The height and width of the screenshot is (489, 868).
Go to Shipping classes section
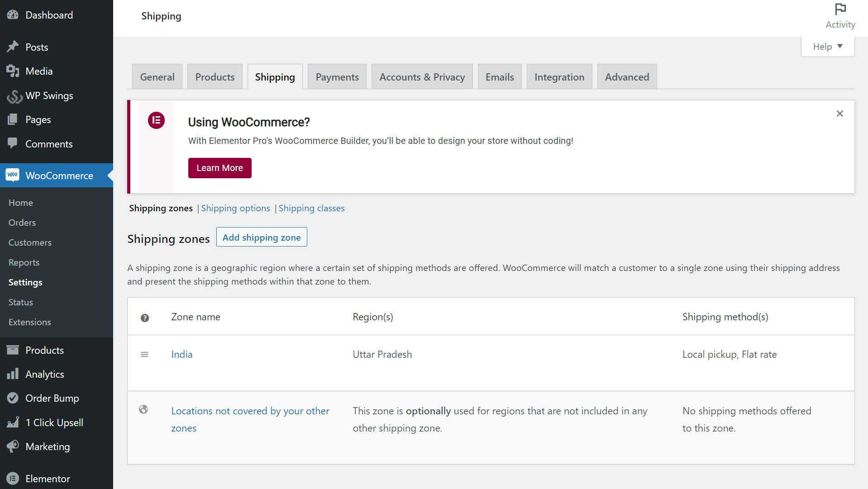(x=311, y=208)
